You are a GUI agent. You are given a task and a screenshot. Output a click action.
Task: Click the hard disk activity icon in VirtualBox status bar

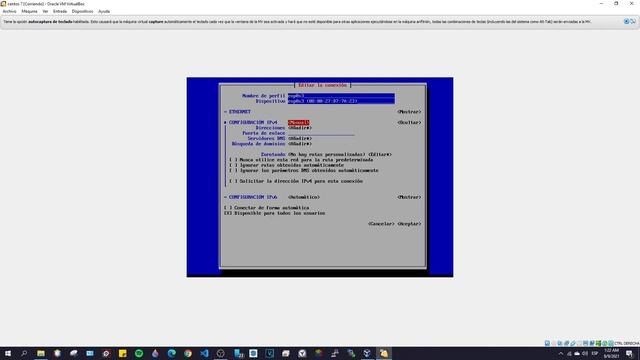(x=547, y=343)
